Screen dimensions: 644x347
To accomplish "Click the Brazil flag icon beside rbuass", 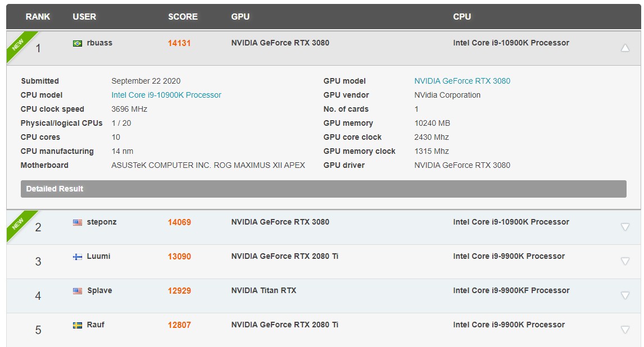I will click(x=78, y=43).
